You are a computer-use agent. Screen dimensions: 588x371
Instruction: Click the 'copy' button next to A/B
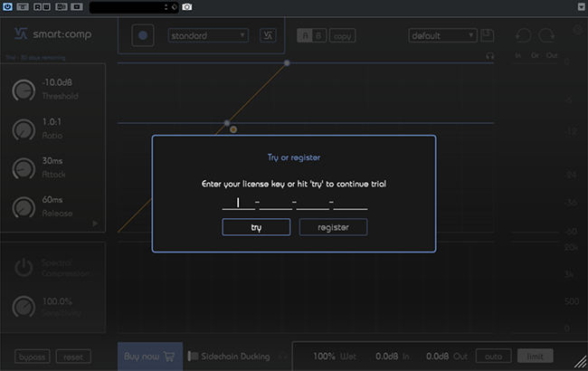(x=342, y=36)
